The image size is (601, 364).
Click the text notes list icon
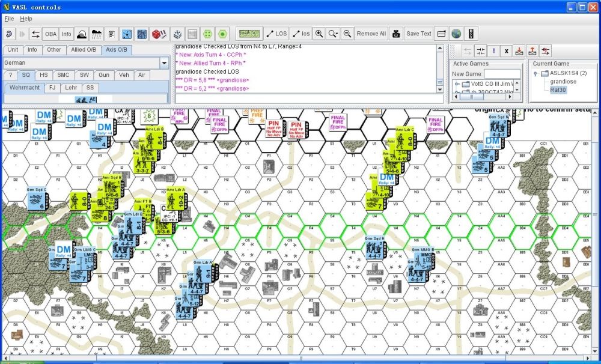pos(111,34)
